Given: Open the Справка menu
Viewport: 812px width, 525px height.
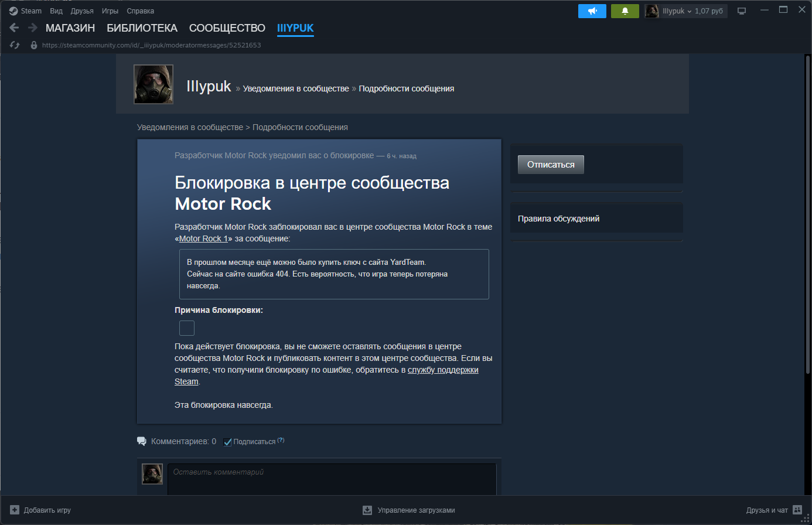Looking at the screenshot, I should 140,11.
